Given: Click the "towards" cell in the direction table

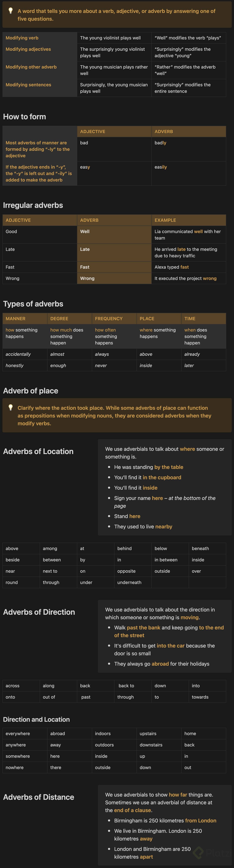Looking at the screenshot, I should 200,697.
